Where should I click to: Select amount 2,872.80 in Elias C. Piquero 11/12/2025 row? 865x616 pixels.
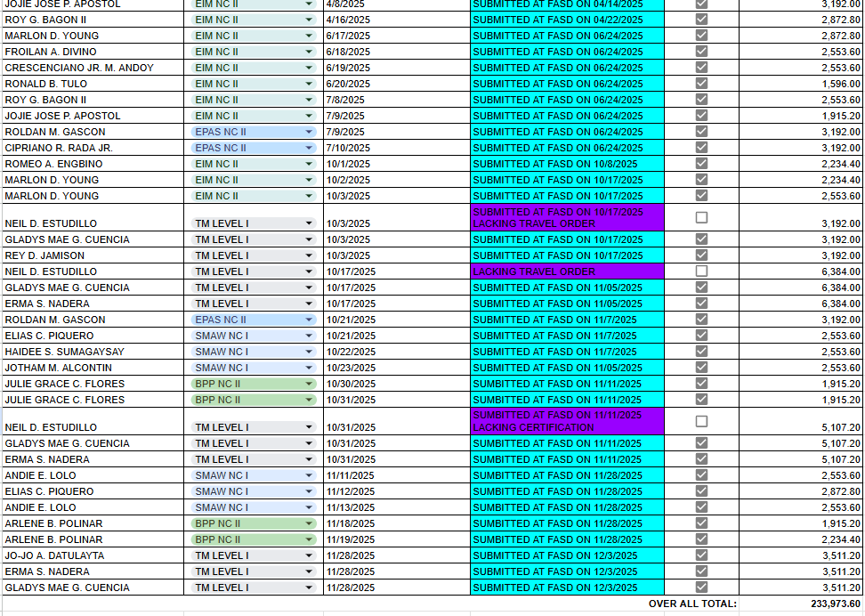coord(802,491)
